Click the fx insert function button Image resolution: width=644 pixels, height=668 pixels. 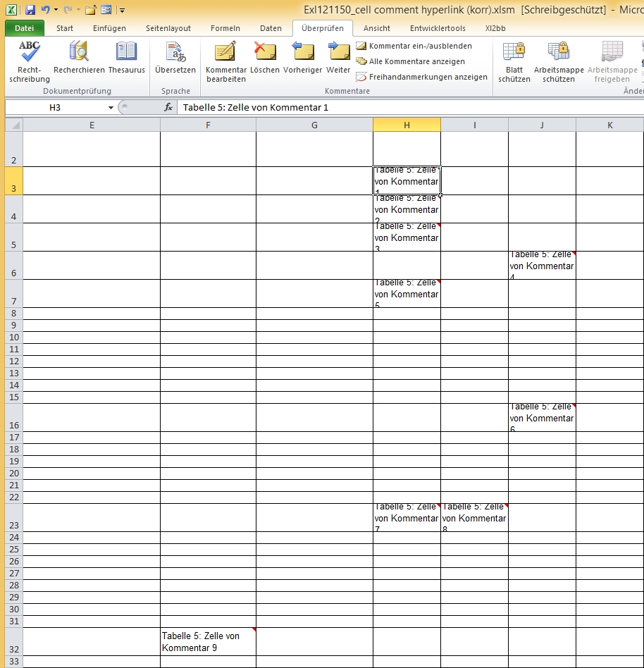pyautogui.click(x=168, y=108)
